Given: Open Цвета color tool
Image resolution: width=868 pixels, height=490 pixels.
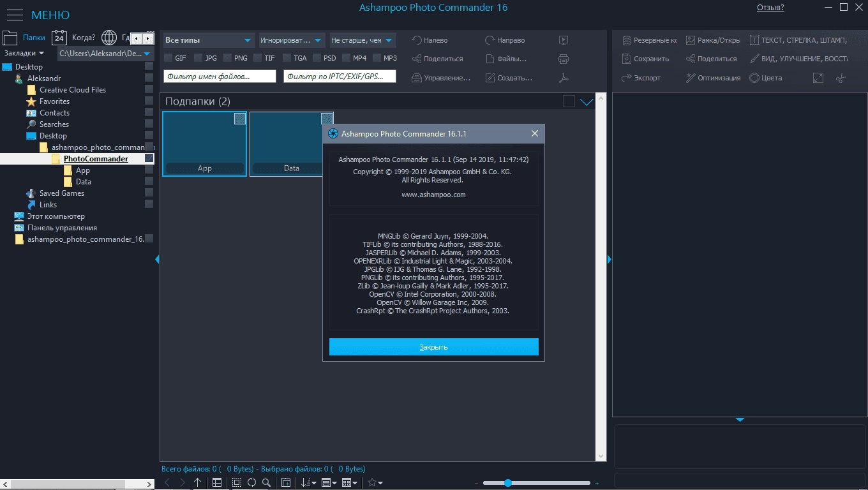Looking at the screenshot, I should [x=766, y=78].
